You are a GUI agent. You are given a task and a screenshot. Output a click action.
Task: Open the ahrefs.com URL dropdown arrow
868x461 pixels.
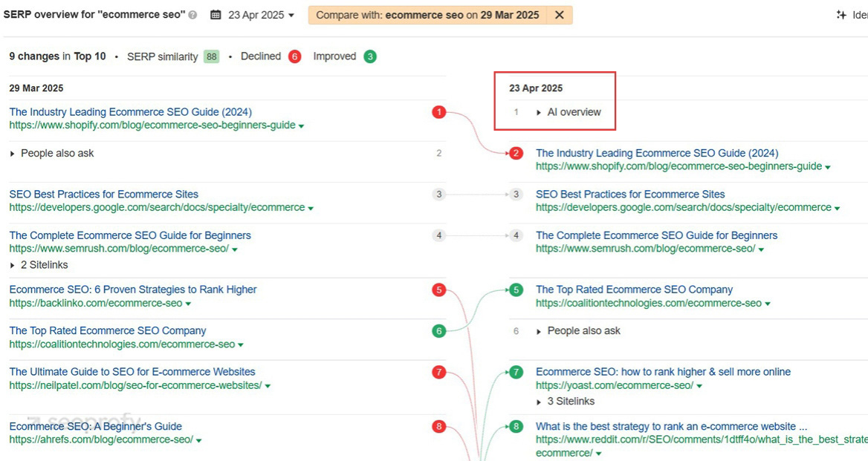[198, 440]
